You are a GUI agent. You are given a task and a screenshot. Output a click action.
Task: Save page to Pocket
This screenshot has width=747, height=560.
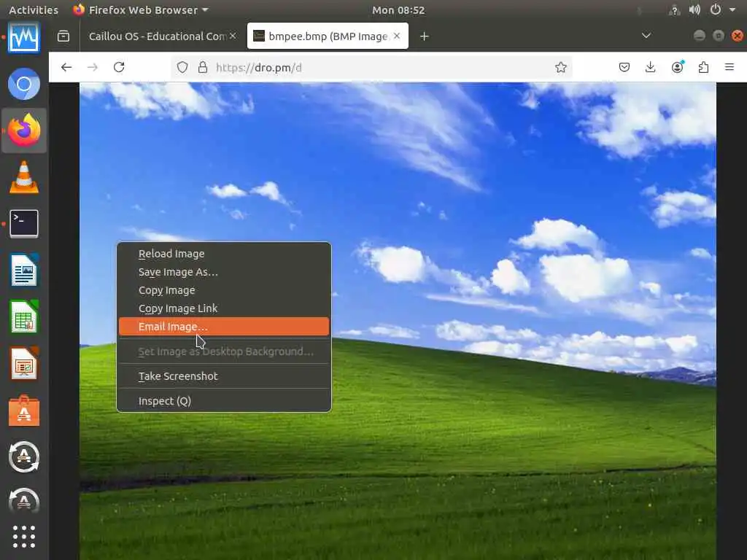[x=624, y=67]
